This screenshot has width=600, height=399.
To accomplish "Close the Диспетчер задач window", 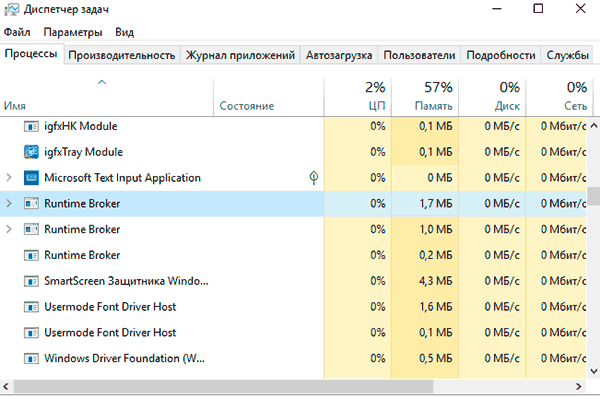I will (x=580, y=8).
